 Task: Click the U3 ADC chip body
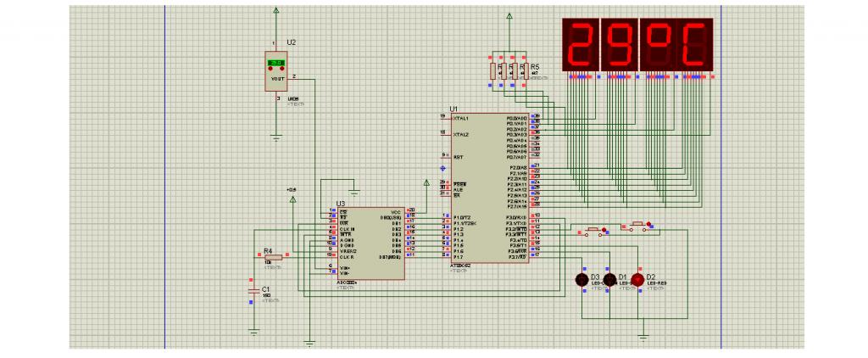coord(370,243)
